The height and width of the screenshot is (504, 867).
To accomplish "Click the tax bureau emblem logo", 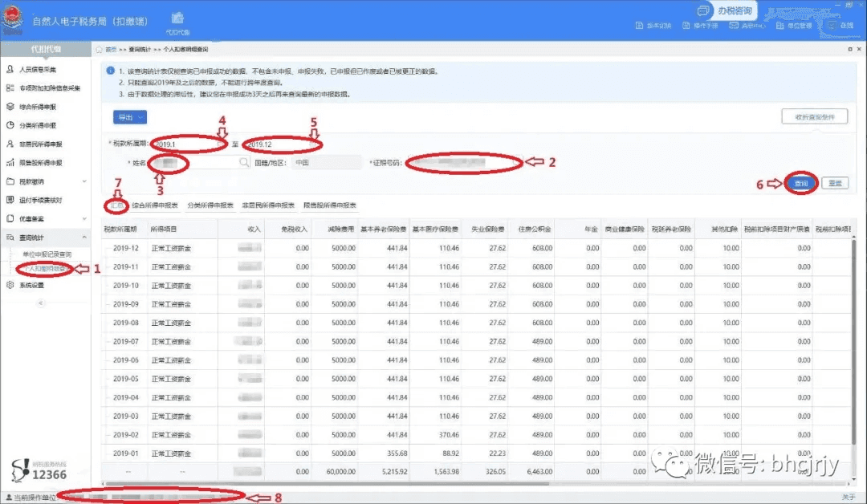I will pyautogui.click(x=12, y=20).
